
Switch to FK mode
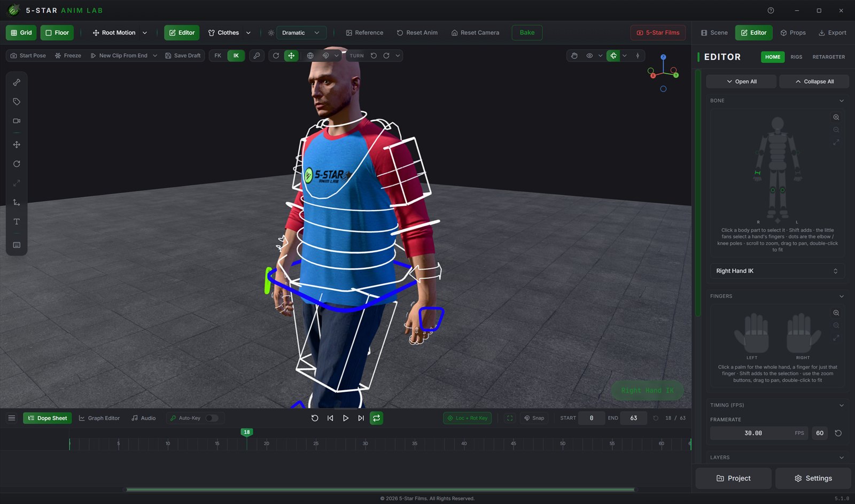[x=218, y=56]
